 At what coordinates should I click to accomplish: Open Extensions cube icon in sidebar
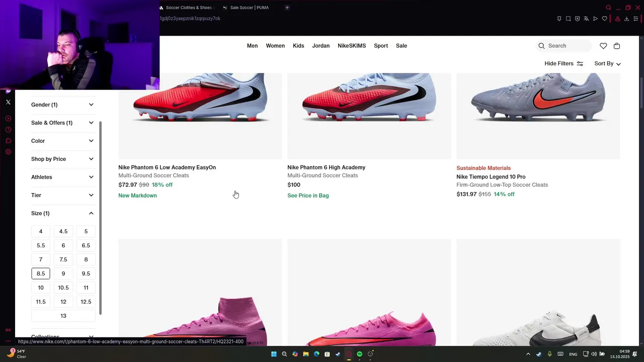coord(8,141)
